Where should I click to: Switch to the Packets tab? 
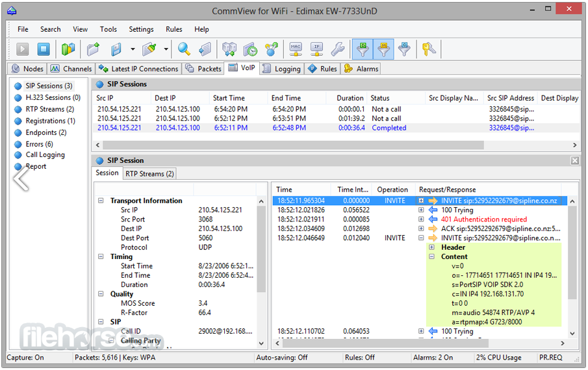[x=203, y=69]
